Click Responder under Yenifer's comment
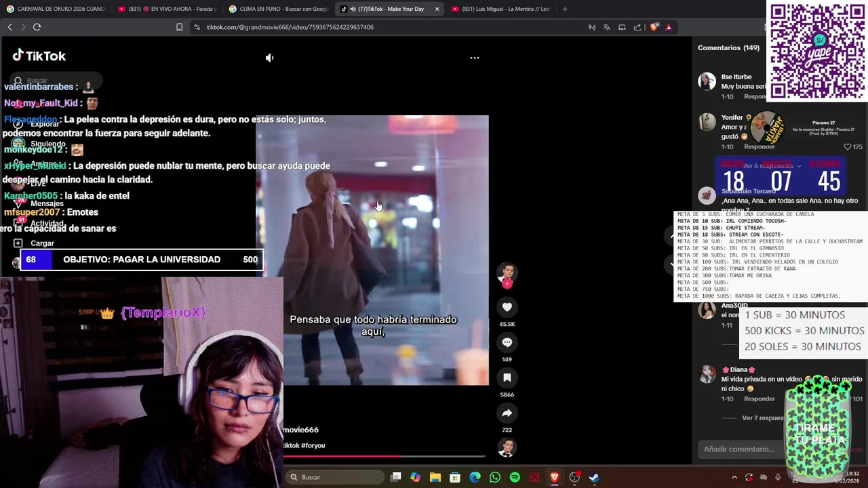Screen dimensions: 868x488 coord(759,146)
